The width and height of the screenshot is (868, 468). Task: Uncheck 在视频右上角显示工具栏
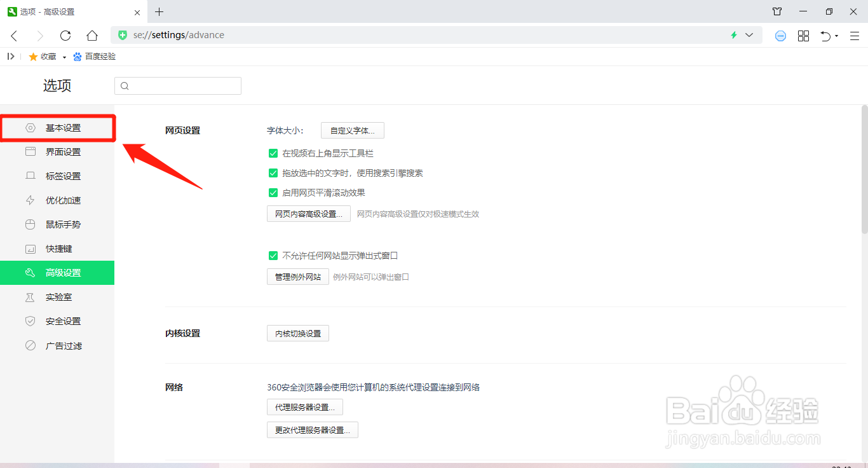click(x=273, y=153)
